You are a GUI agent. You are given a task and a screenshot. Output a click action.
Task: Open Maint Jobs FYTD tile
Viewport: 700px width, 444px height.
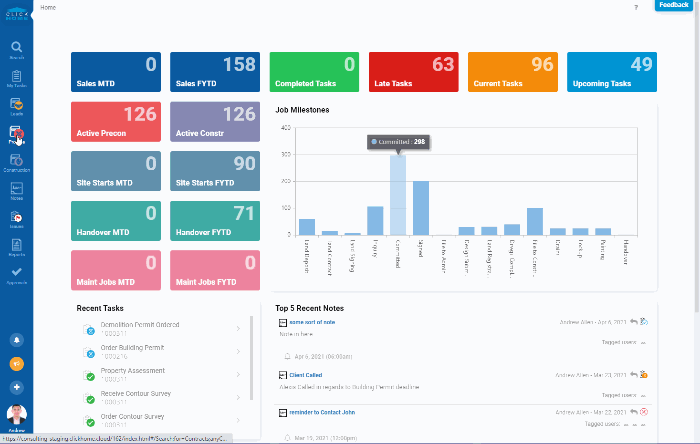tap(215, 270)
